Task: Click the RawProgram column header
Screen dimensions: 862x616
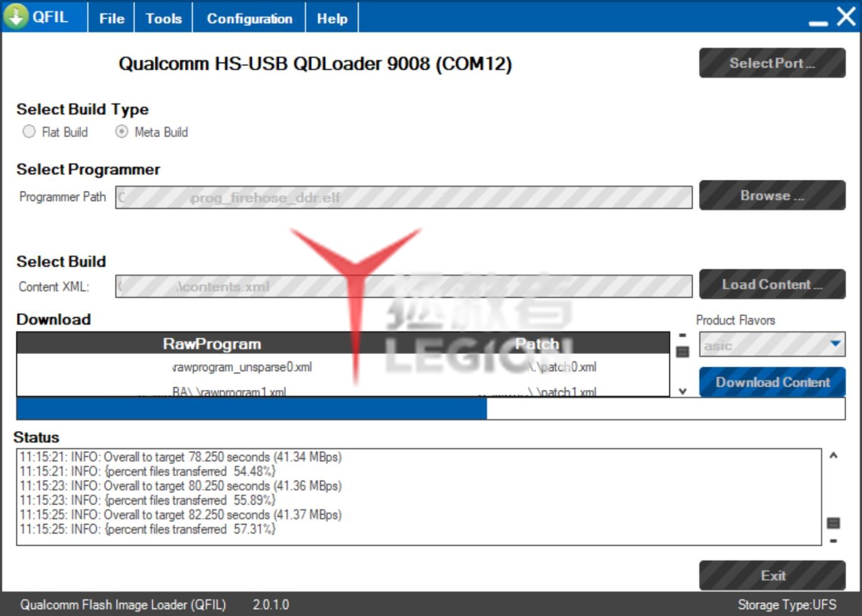Action: click(212, 344)
